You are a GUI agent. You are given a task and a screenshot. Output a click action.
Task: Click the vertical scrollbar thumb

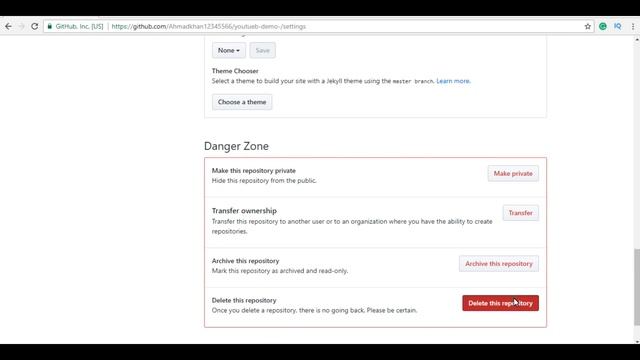637,287
